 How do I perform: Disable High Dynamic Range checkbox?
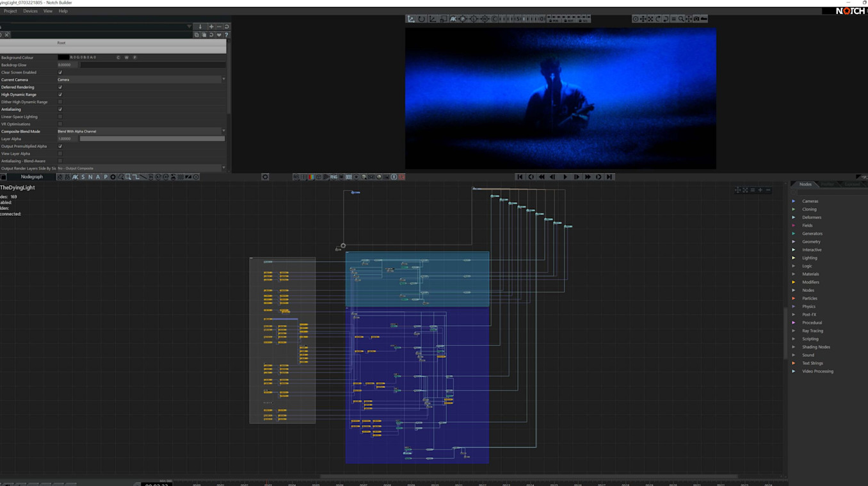click(60, 95)
